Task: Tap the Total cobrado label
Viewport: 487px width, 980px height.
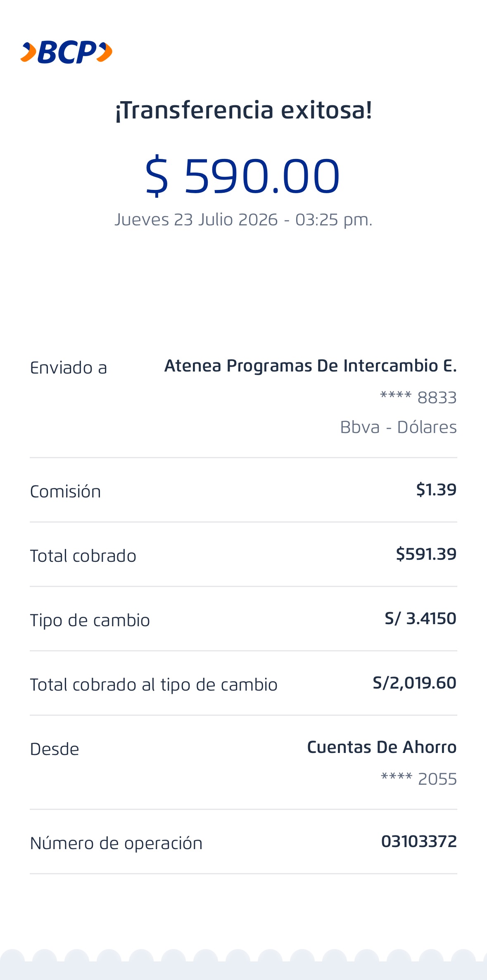Action: click(83, 556)
